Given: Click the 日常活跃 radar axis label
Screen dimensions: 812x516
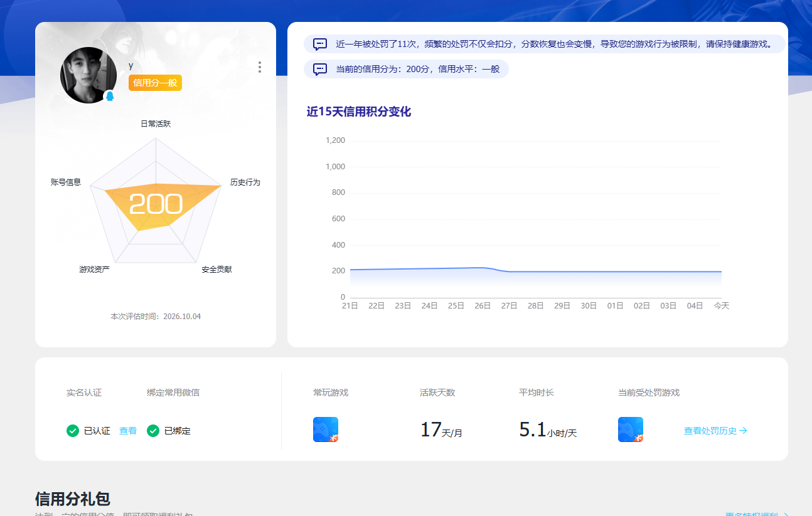Looking at the screenshot, I should [x=156, y=124].
